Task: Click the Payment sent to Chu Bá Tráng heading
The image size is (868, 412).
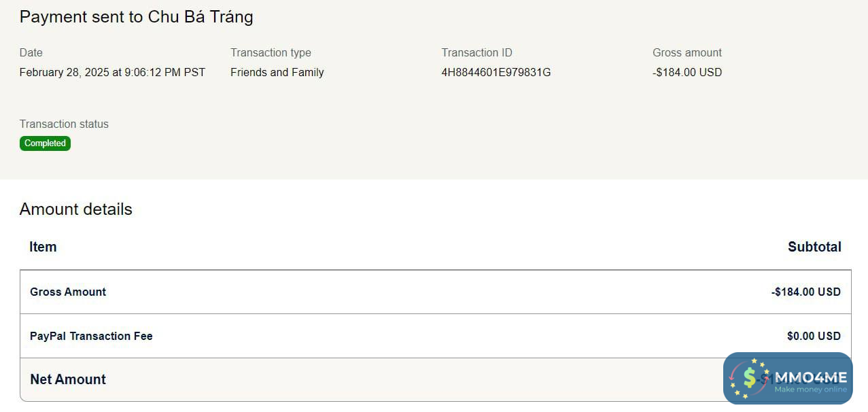Action: [x=136, y=17]
